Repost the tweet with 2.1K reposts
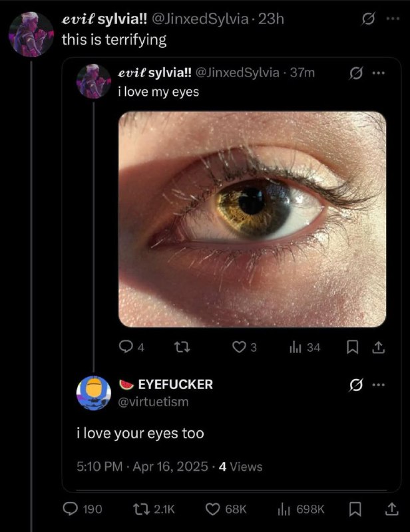The height and width of the screenshot is (532, 410). (138, 509)
